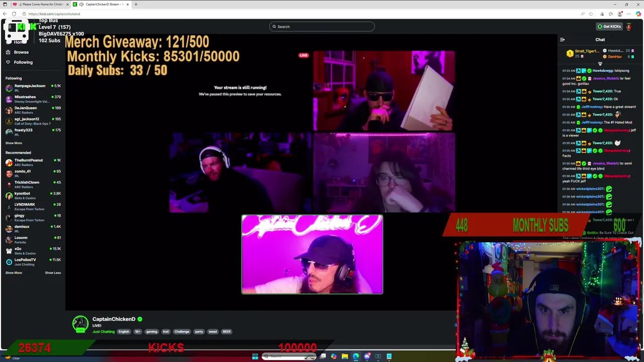The width and height of the screenshot is (644, 362).
Task: Open Windows Start menu
Action: (x=255, y=356)
